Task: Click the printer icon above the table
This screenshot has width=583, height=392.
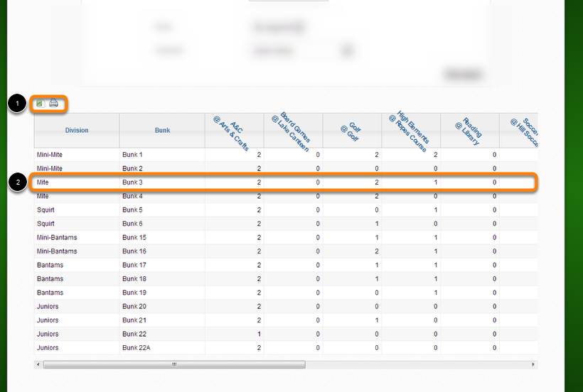Action: pyautogui.click(x=53, y=104)
